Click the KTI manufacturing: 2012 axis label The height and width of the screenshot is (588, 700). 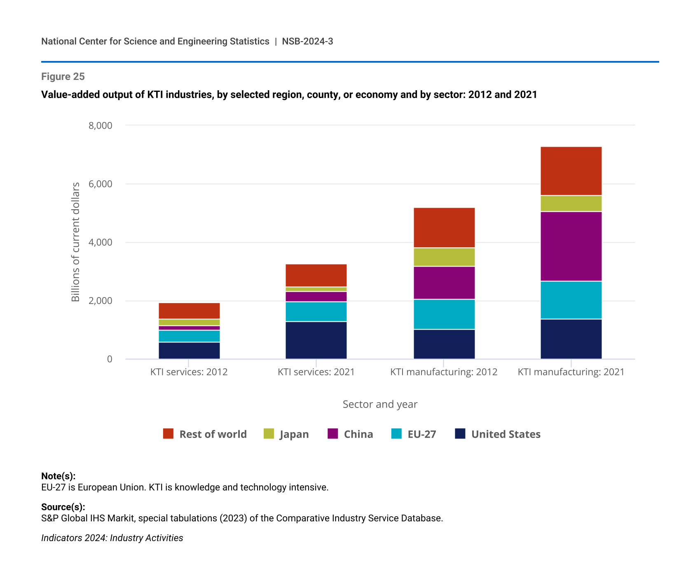[x=444, y=372]
